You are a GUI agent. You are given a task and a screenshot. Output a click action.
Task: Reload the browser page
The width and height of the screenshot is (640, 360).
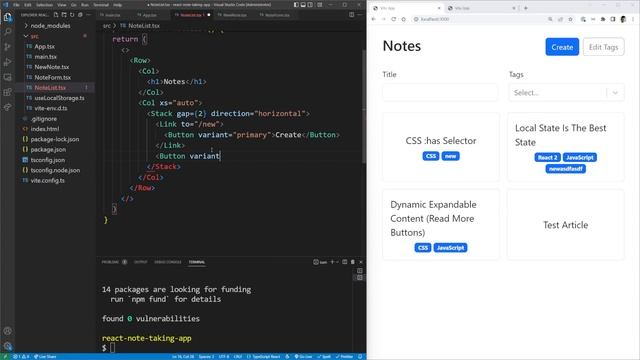pos(393,19)
